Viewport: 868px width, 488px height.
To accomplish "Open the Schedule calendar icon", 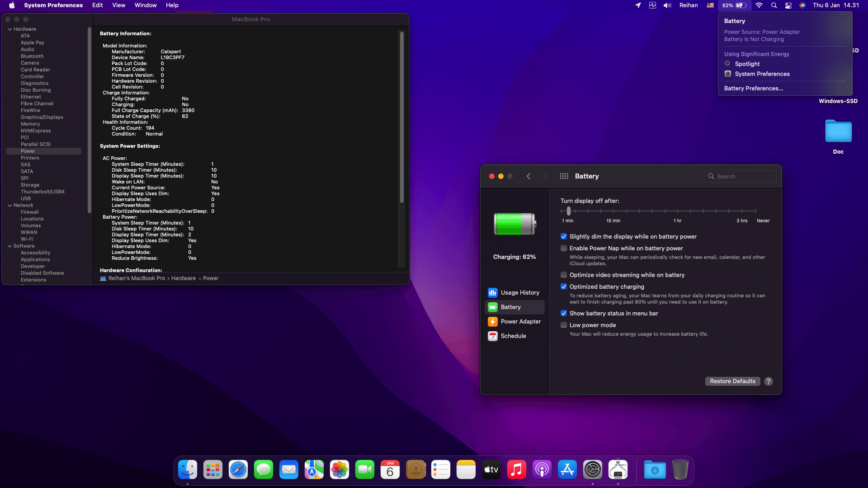I will tap(493, 336).
